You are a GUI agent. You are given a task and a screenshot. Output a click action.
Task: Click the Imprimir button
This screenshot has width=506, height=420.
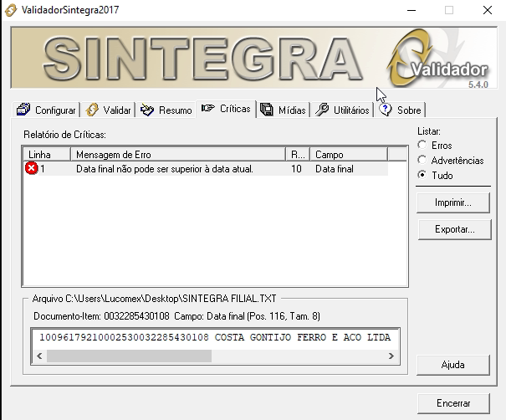(453, 202)
